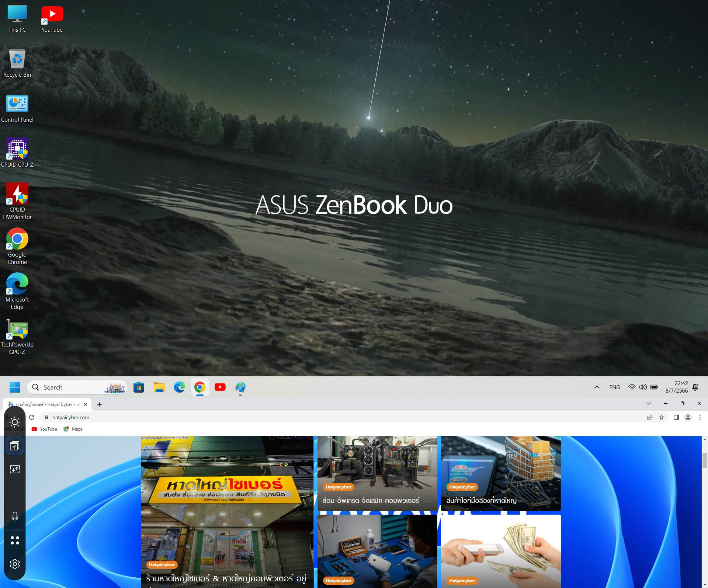The width and height of the screenshot is (708, 588).
Task: Click scrollbar down arrow in Chrome
Action: 705,585
